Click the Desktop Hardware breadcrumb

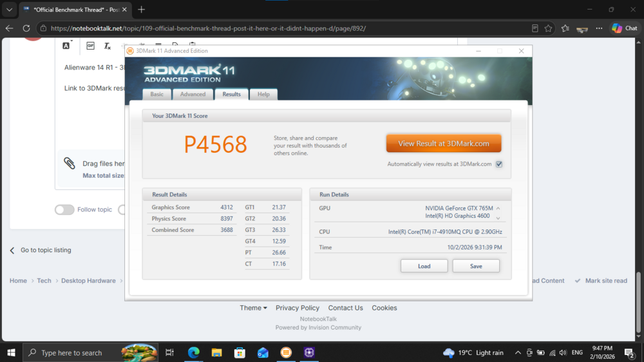pos(88,281)
